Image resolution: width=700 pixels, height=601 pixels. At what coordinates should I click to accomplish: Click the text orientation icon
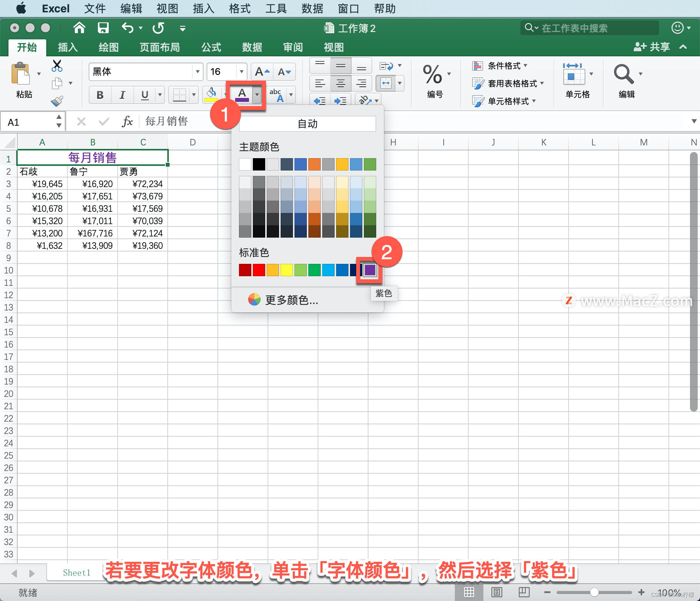(x=365, y=101)
